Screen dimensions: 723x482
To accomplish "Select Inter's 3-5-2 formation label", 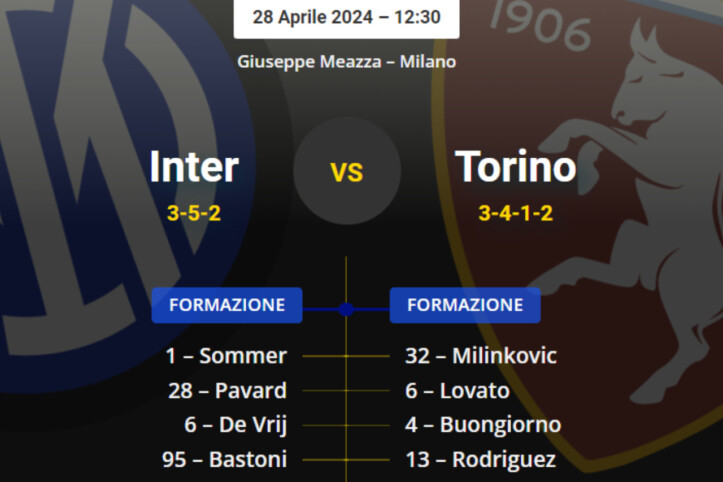I will (x=194, y=212).
